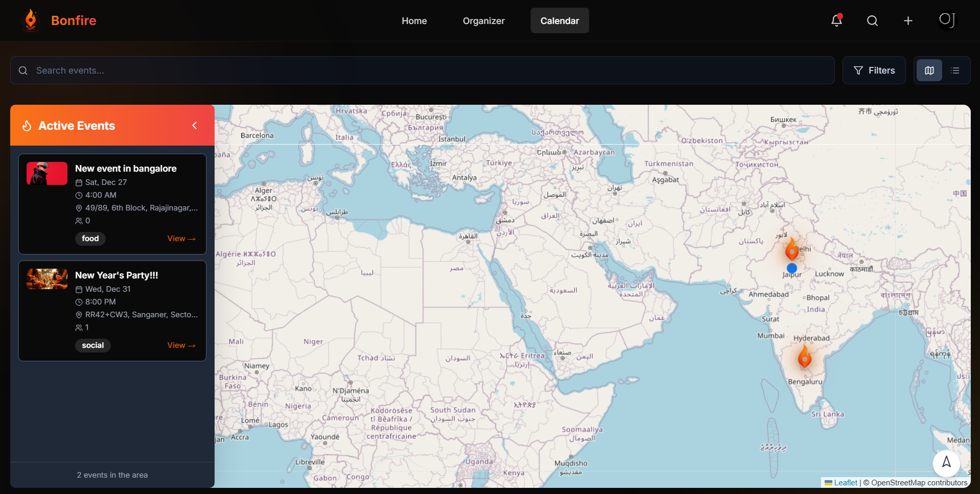Click the 2 events in the area text

[x=112, y=475]
